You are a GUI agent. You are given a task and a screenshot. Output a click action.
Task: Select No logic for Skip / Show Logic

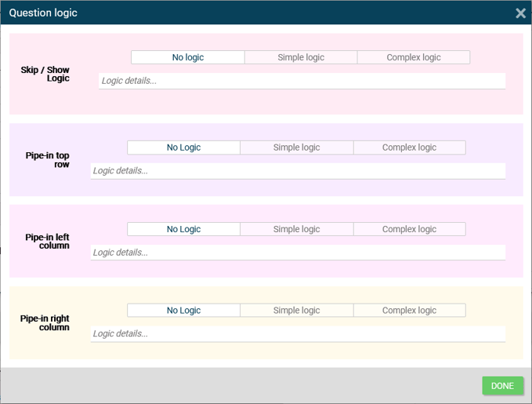pyautogui.click(x=188, y=57)
